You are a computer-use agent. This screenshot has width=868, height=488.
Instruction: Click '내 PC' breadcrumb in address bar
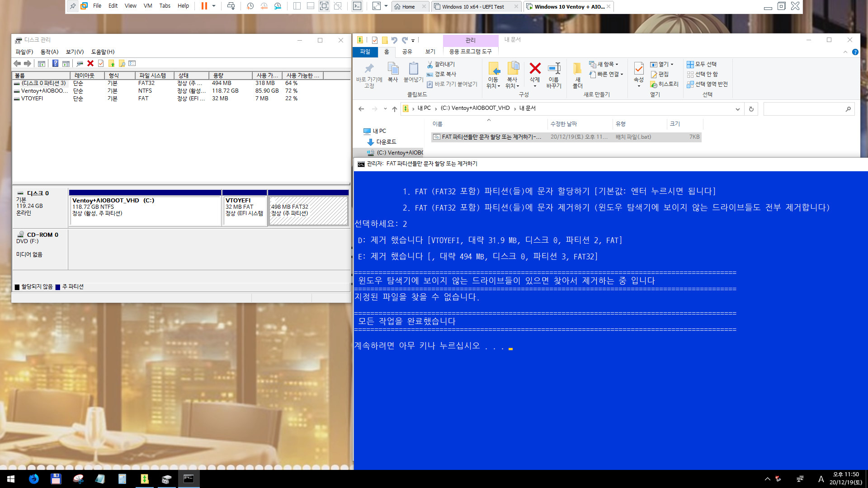click(x=424, y=108)
